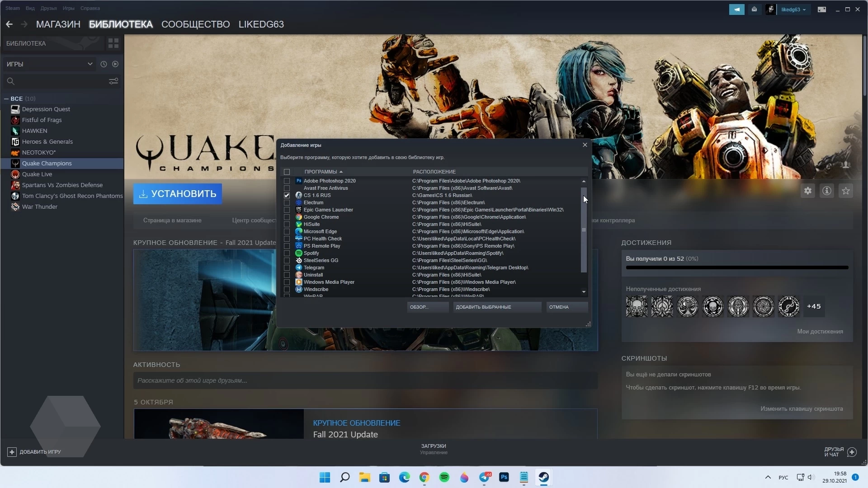Open likedg63 account dropdown
This screenshot has width=868, height=488.
793,9
